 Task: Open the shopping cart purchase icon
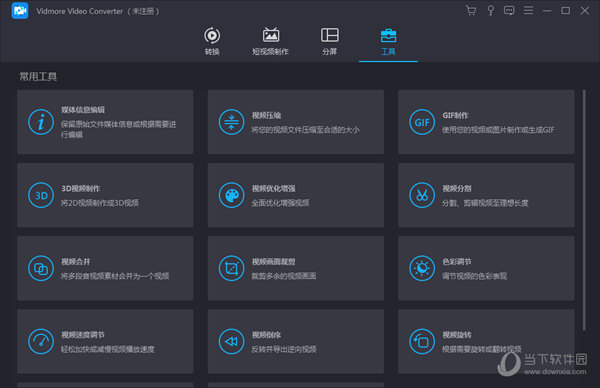(x=471, y=10)
